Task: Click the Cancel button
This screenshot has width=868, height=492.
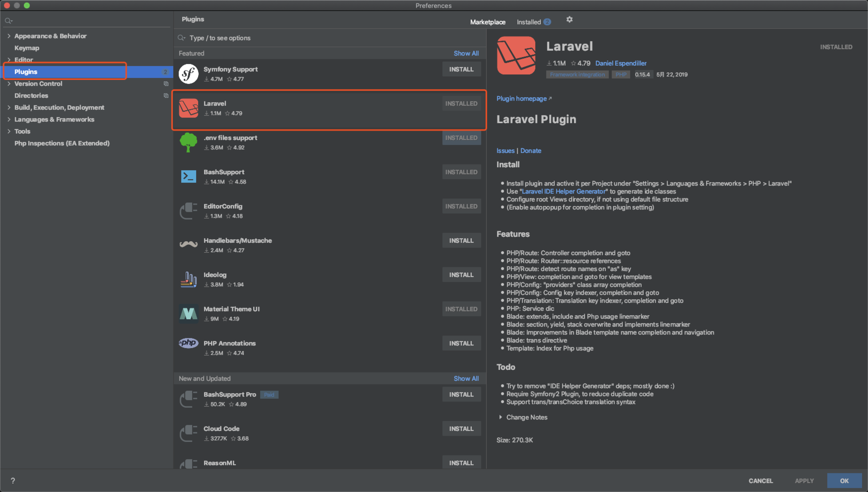Action: [x=760, y=481]
